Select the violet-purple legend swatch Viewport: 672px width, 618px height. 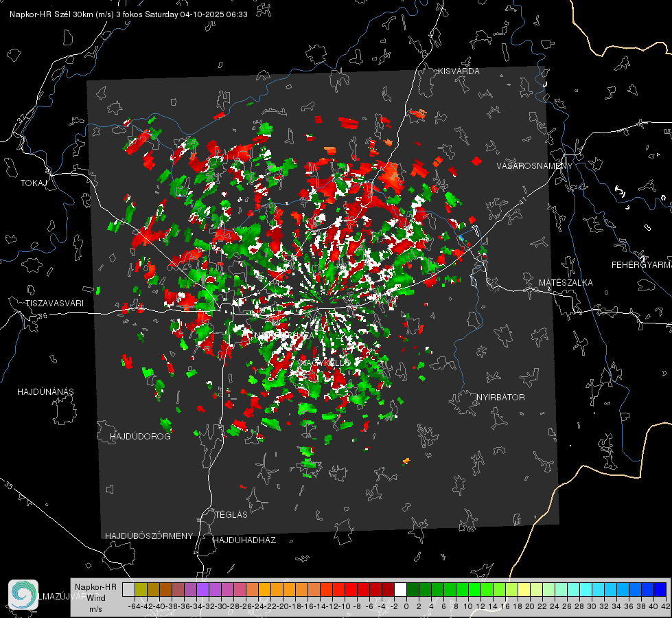pos(202,589)
